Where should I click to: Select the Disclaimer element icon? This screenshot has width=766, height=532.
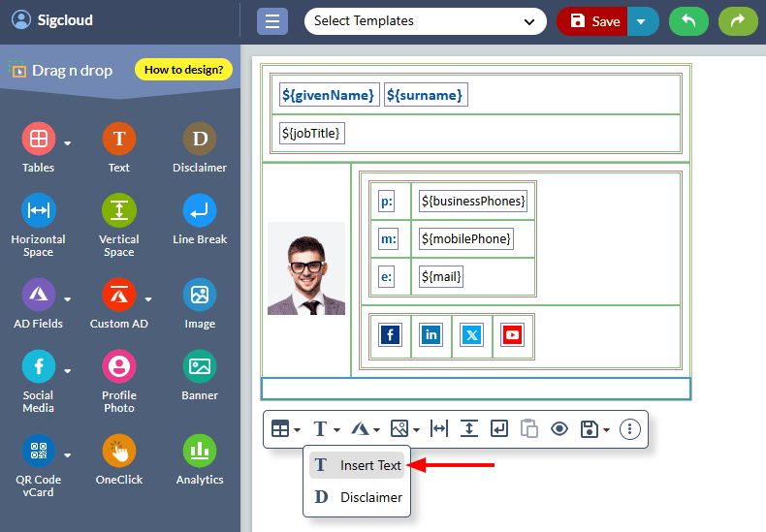click(x=200, y=140)
